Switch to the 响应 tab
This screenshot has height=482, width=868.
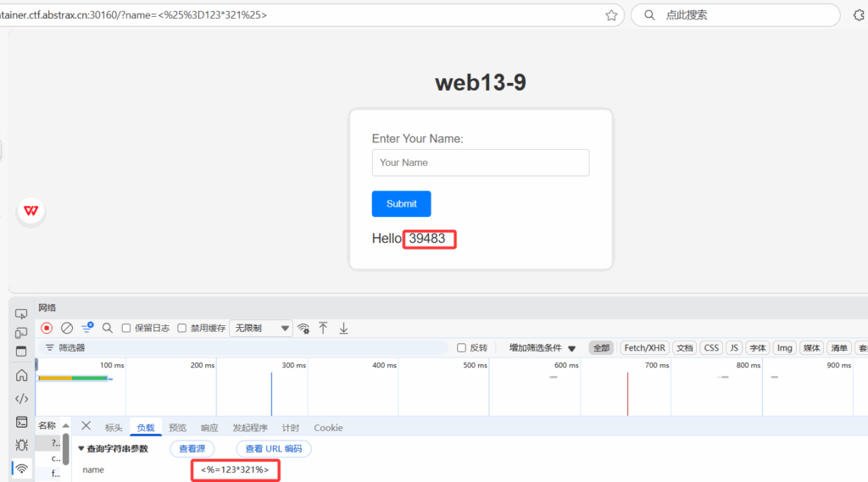pyautogui.click(x=209, y=428)
